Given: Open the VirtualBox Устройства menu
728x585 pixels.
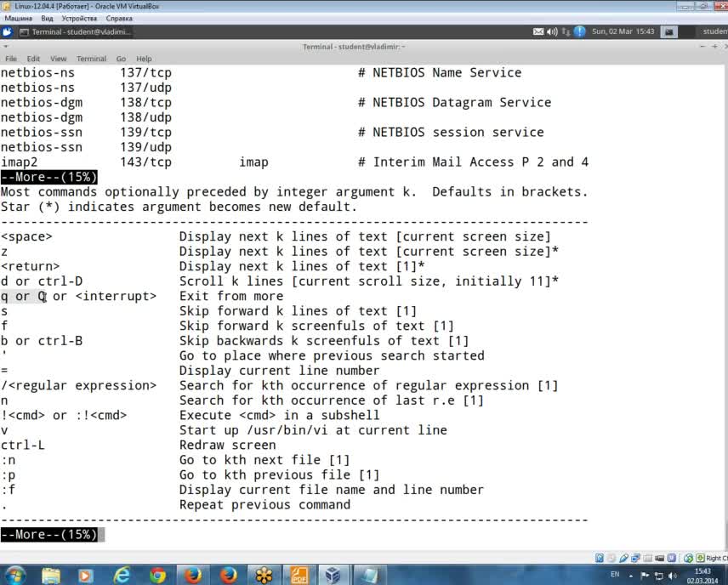Looking at the screenshot, I should click(x=79, y=18).
